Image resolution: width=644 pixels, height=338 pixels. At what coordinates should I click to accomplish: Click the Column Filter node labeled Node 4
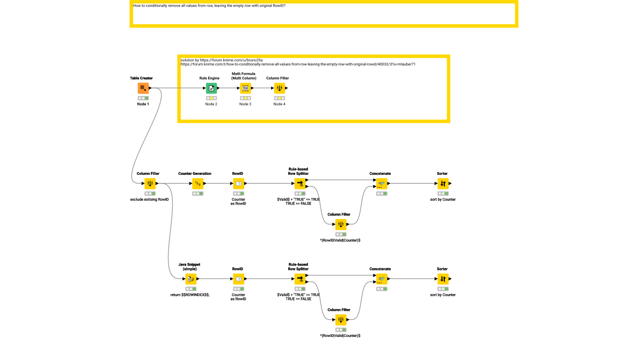279,89
